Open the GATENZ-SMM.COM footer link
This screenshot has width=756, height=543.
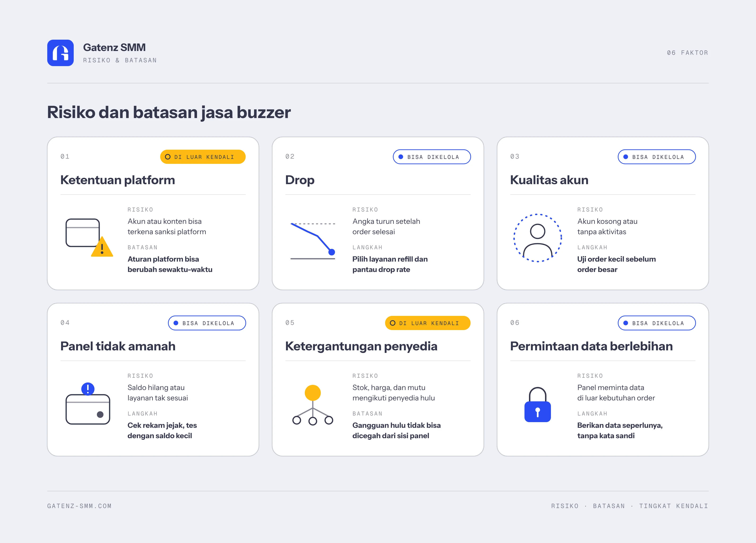[x=79, y=506]
